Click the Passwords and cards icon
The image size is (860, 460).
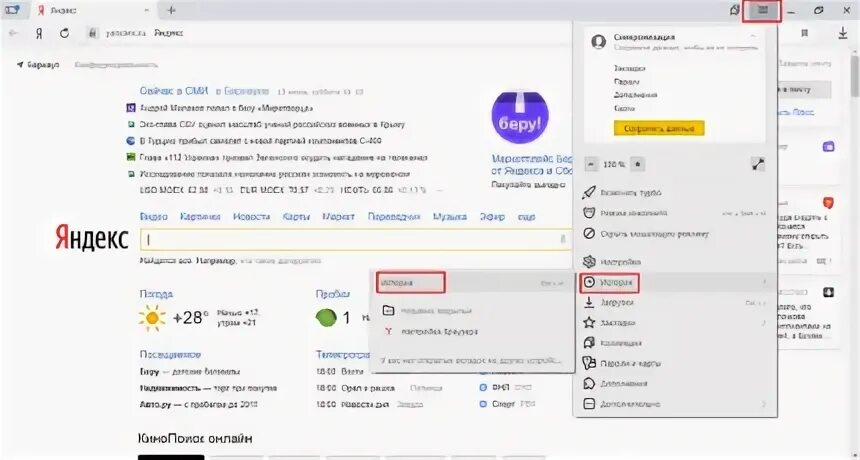(589, 363)
